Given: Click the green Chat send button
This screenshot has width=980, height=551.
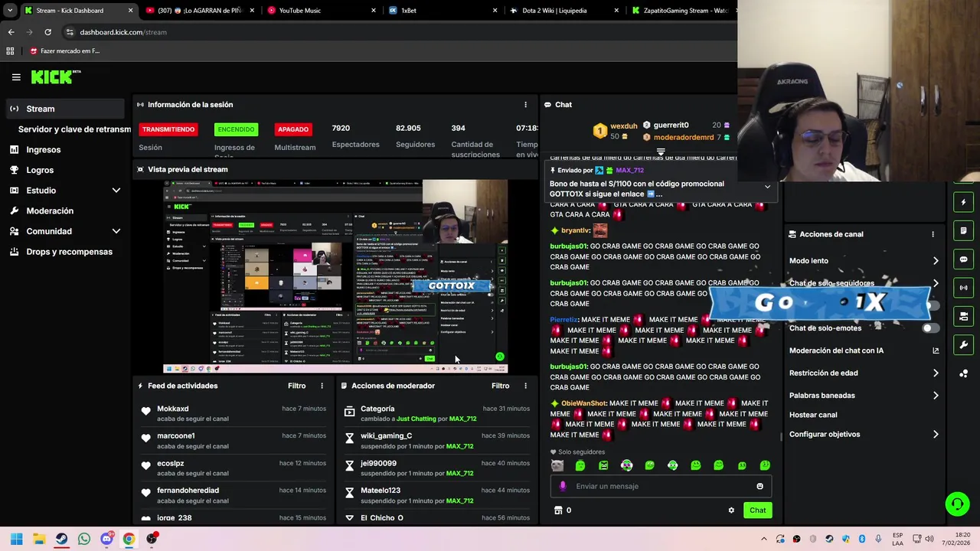Looking at the screenshot, I should click(757, 510).
